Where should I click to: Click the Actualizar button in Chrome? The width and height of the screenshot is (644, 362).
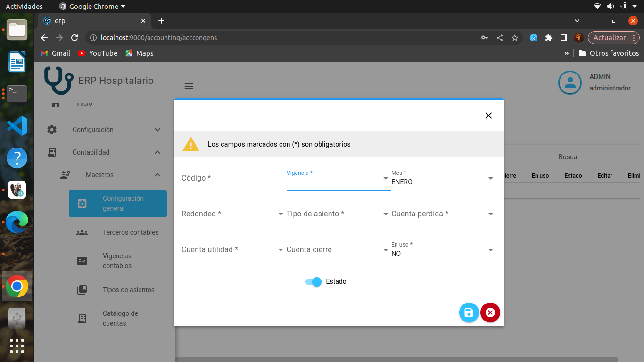coord(609,38)
